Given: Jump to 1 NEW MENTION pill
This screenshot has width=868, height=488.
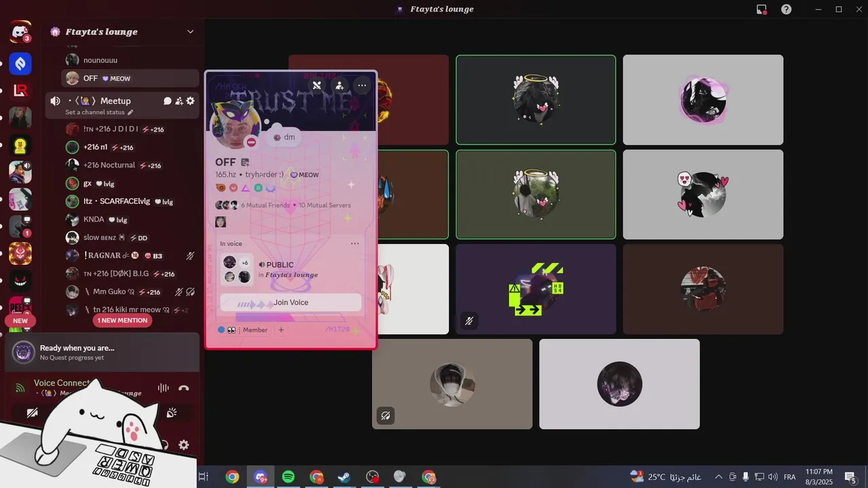Looking at the screenshot, I should pyautogui.click(x=122, y=321).
